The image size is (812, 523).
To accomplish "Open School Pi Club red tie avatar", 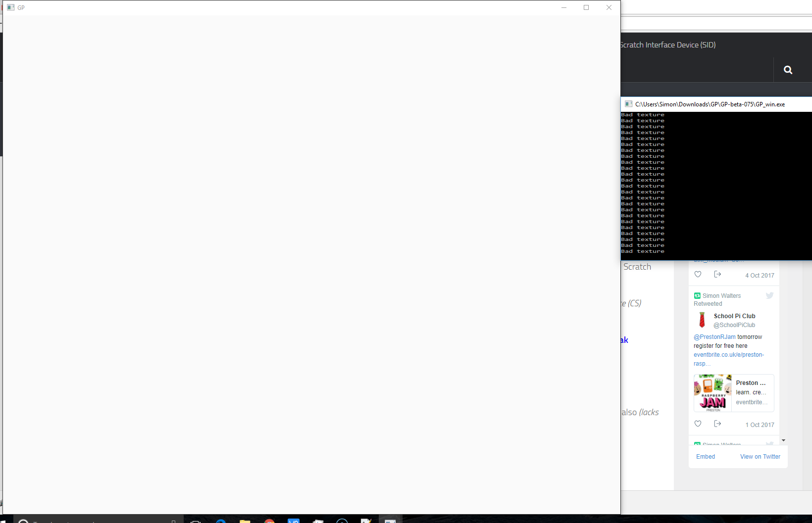I will (702, 320).
